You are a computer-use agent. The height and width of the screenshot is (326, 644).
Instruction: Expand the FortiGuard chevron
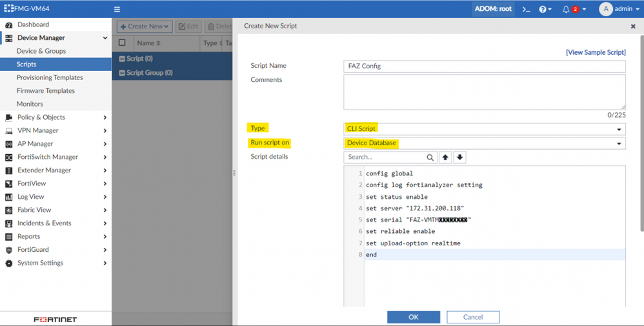coord(105,250)
